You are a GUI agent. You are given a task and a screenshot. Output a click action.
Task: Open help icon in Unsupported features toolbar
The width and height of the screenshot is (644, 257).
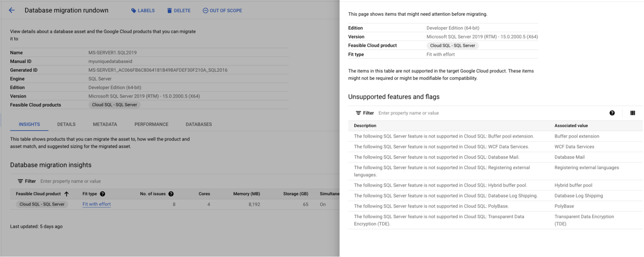coord(612,113)
